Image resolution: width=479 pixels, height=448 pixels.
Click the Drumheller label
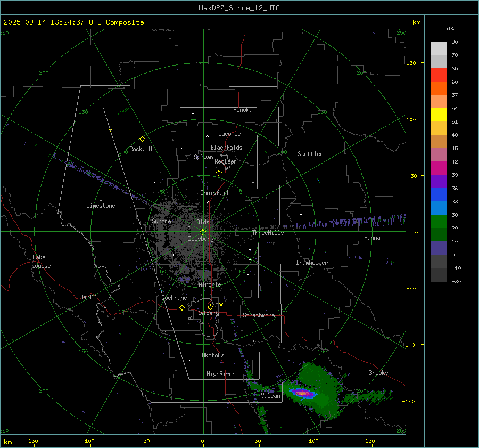coord(312,263)
